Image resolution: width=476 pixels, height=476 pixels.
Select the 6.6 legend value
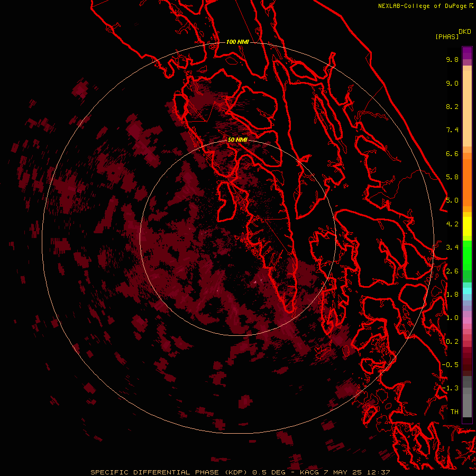452,153
